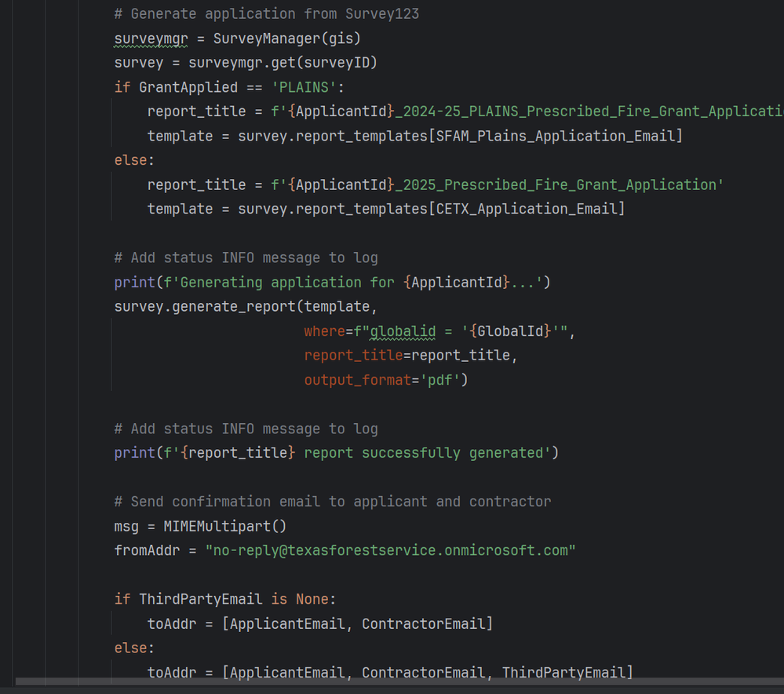Click 'ThirdPartyEmail is None' condition

coord(234,600)
